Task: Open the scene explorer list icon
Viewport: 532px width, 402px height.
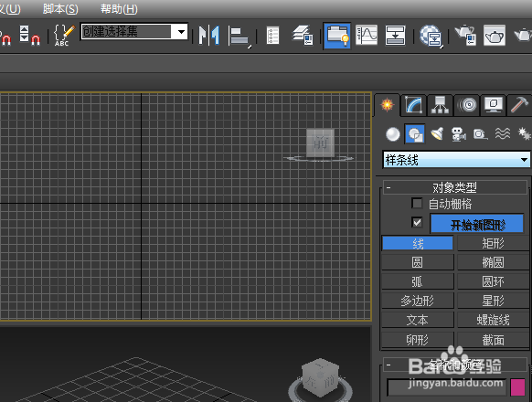Action: pyautogui.click(x=272, y=36)
